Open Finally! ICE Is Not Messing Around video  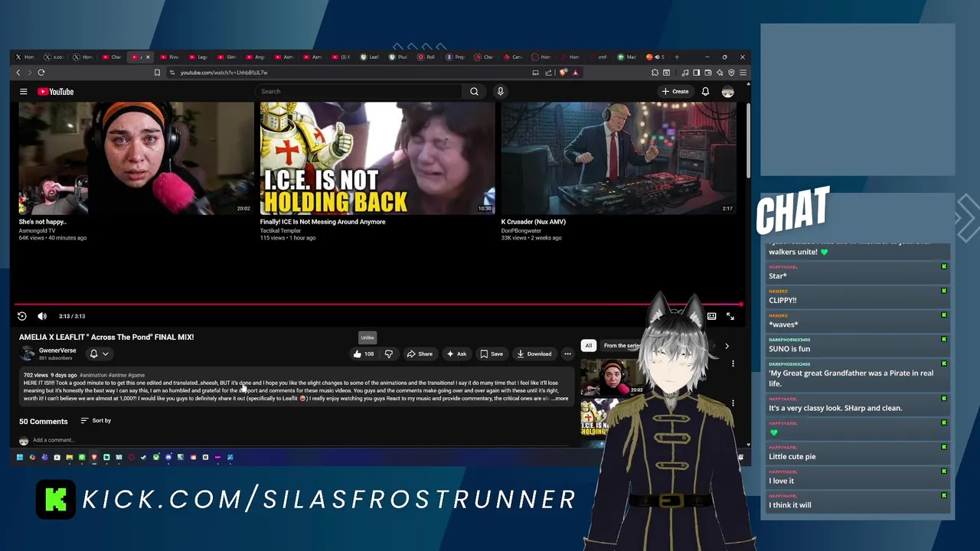coord(377,158)
